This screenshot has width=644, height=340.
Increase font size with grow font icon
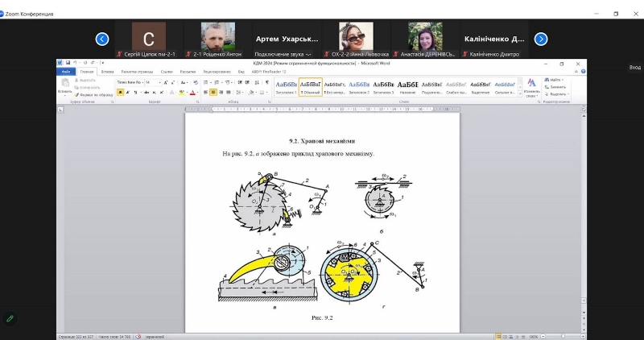(x=166, y=83)
